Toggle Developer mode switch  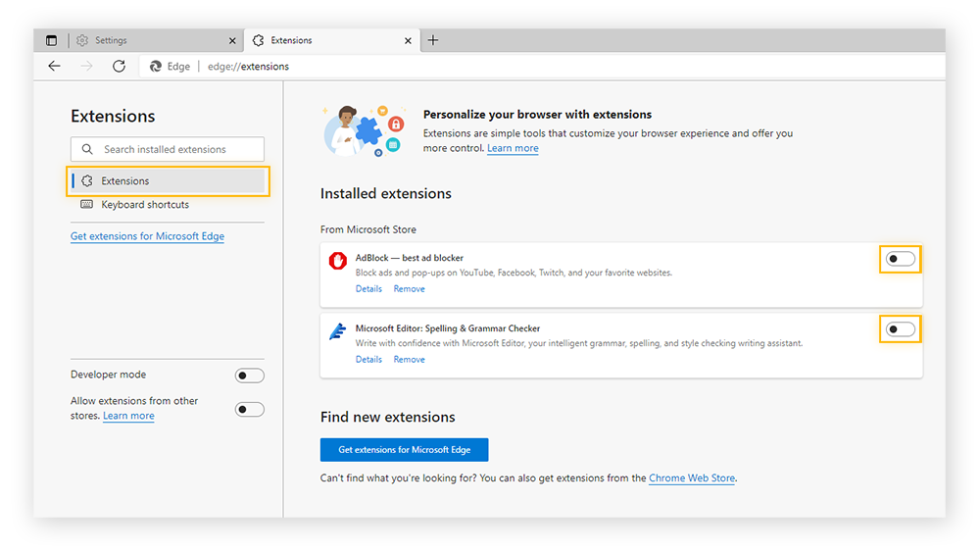(249, 376)
